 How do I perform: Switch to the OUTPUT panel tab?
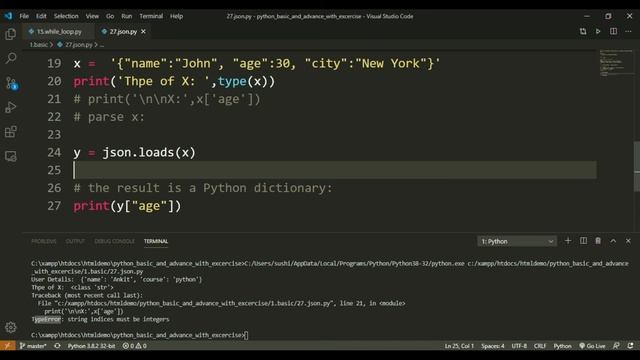(x=75, y=241)
